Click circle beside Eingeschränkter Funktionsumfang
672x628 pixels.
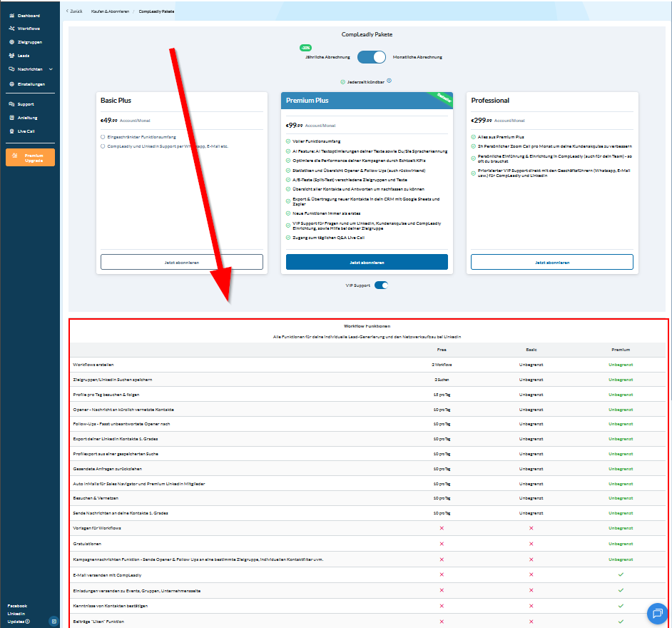coord(103,137)
